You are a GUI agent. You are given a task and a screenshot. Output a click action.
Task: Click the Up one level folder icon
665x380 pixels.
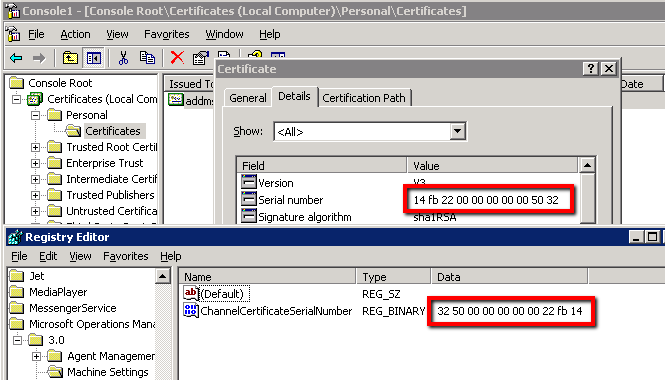[70, 58]
